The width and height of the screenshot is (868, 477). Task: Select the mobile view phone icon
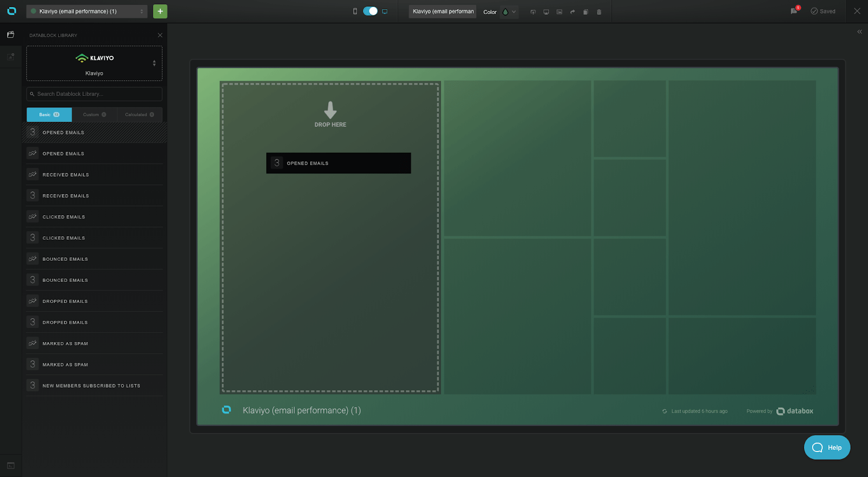coord(355,11)
